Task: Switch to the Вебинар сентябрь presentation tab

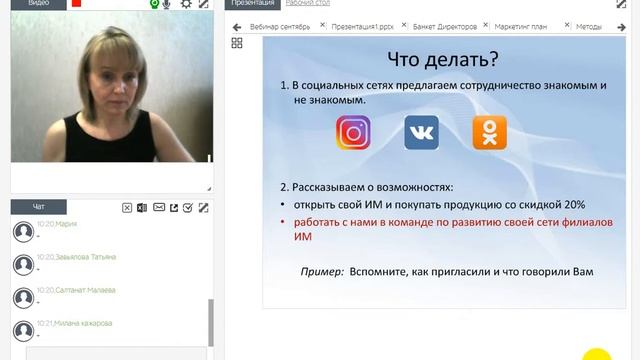Action: pyautogui.click(x=280, y=27)
